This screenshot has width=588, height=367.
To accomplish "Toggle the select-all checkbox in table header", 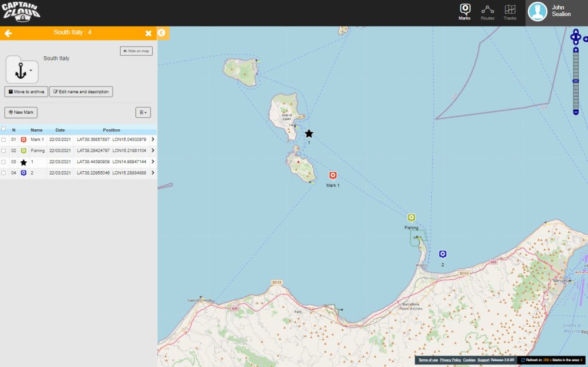I will tap(3, 129).
